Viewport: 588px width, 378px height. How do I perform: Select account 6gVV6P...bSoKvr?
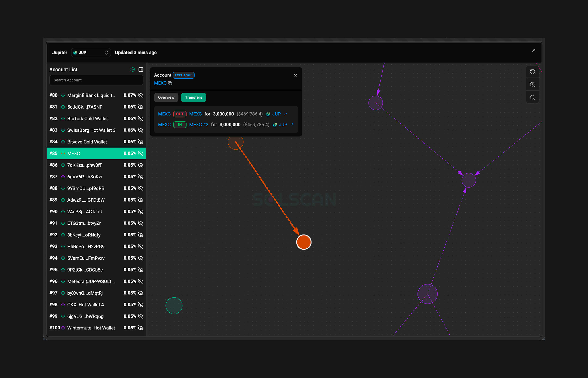click(x=96, y=177)
